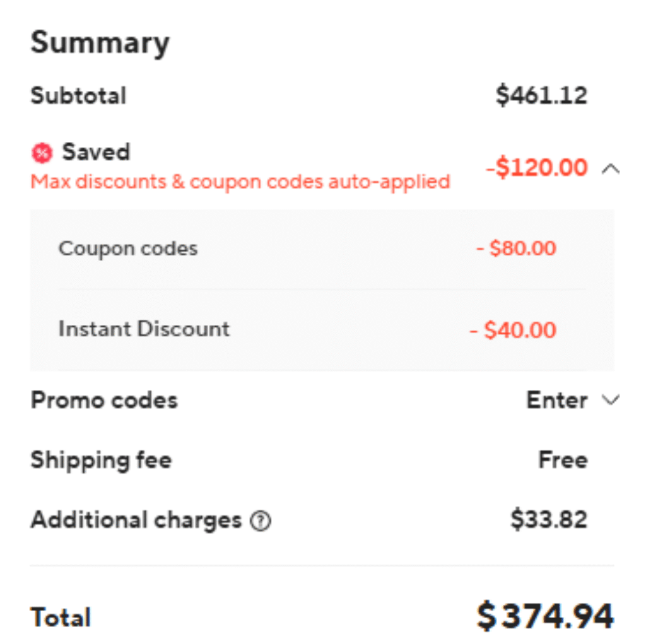Image resolution: width=646 pixels, height=644 pixels.
Task: Click the Coupon codes row label
Action: [128, 248]
